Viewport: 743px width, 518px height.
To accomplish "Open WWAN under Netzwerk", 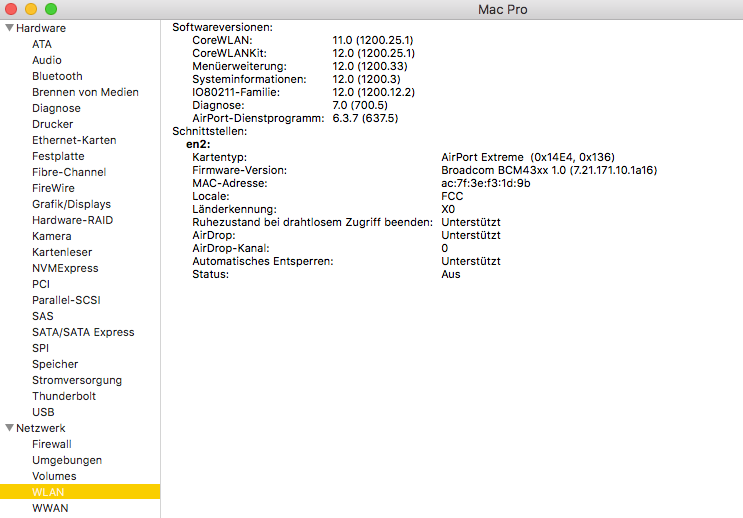I will click(50, 508).
